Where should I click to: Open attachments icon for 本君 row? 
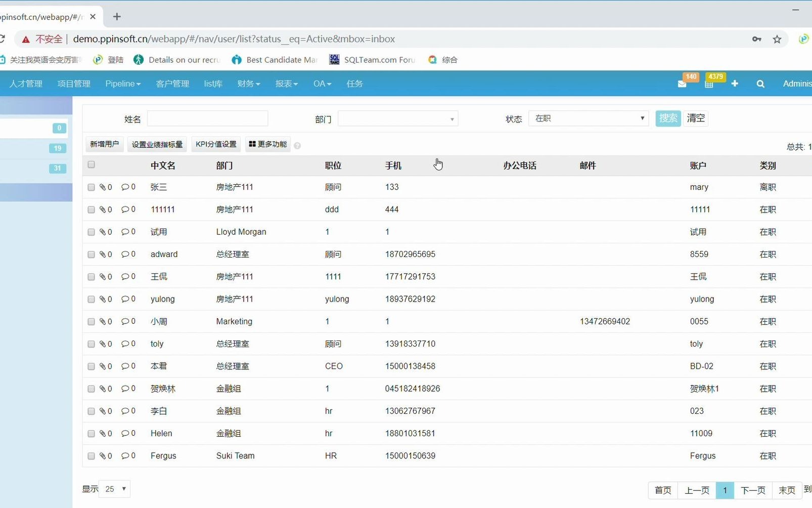103,366
